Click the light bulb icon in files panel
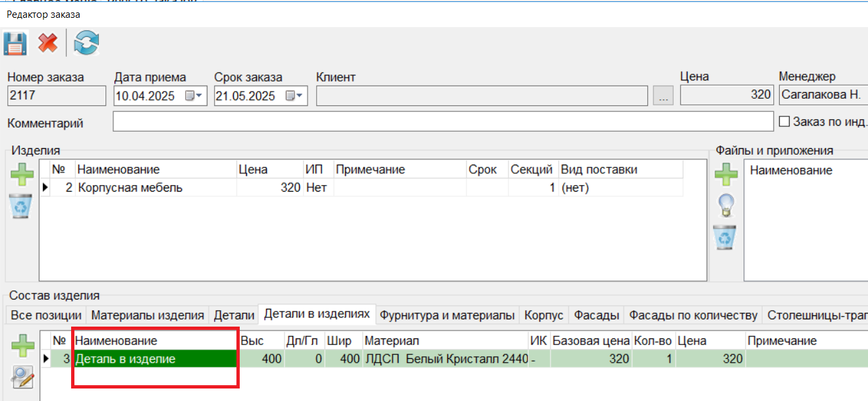868x401 pixels. [726, 205]
